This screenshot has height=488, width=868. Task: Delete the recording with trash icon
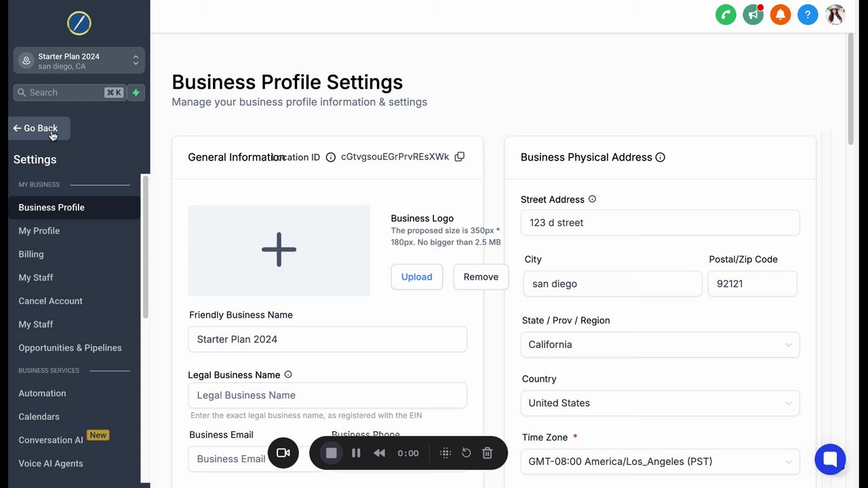(487, 453)
